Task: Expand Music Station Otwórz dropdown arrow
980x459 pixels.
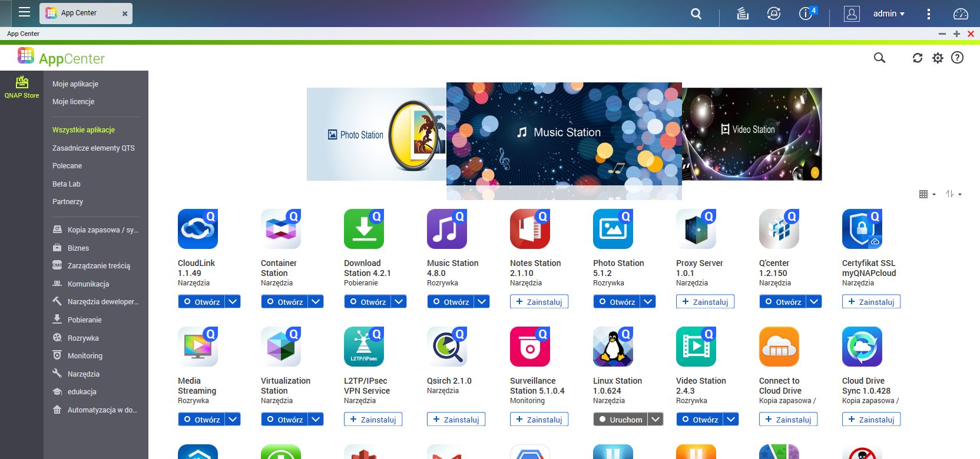Action: 482,302
